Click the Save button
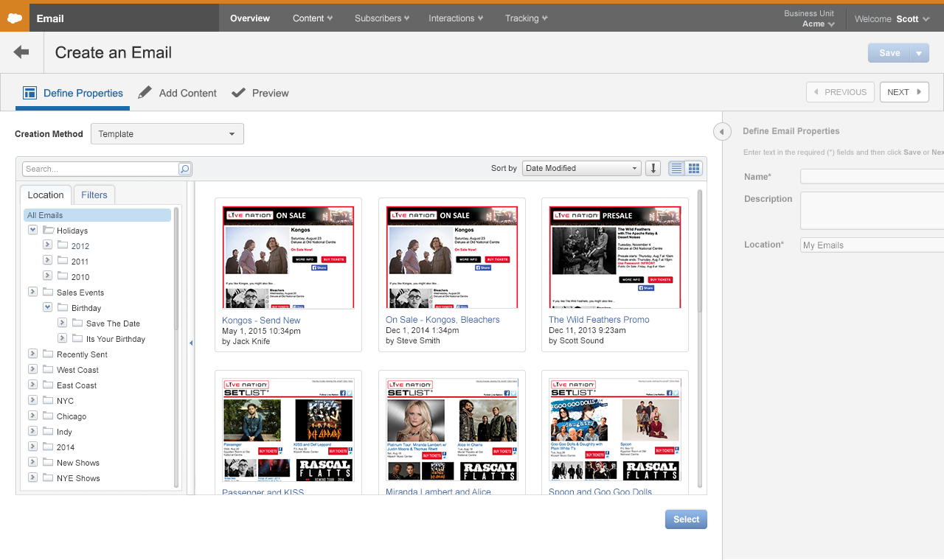Screen dimensions: 944x560 click(x=889, y=53)
